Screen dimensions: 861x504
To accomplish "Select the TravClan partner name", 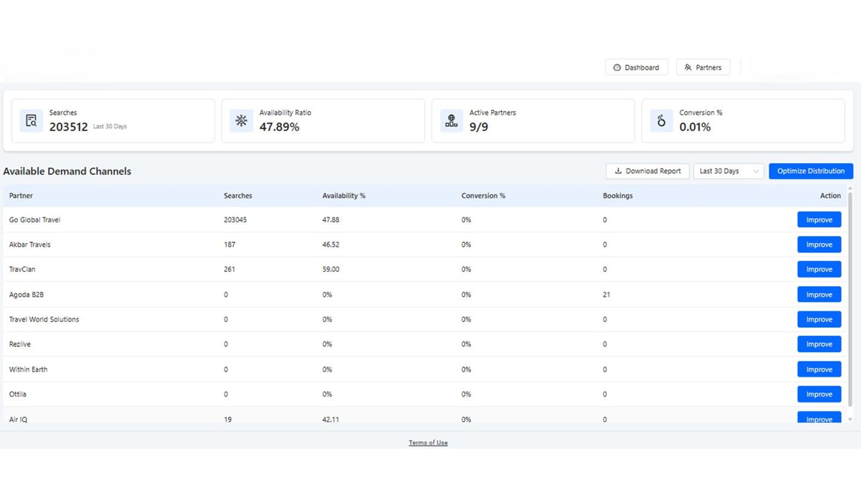I will tap(22, 269).
